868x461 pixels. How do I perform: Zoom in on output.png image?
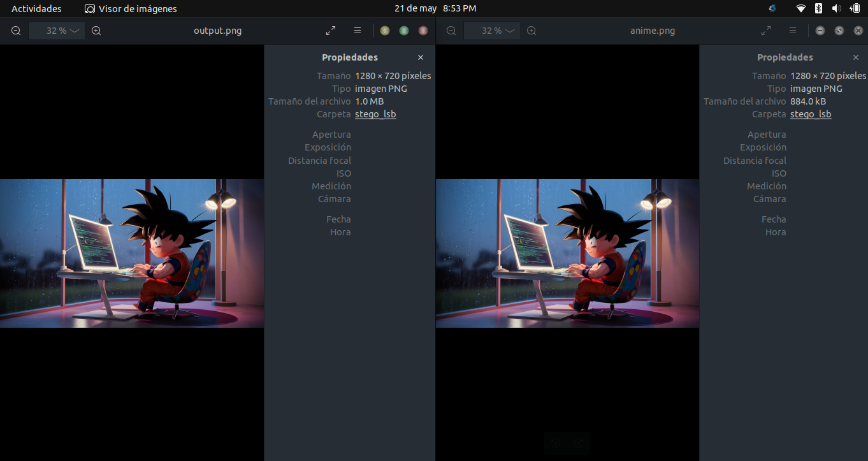pos(96,31)
